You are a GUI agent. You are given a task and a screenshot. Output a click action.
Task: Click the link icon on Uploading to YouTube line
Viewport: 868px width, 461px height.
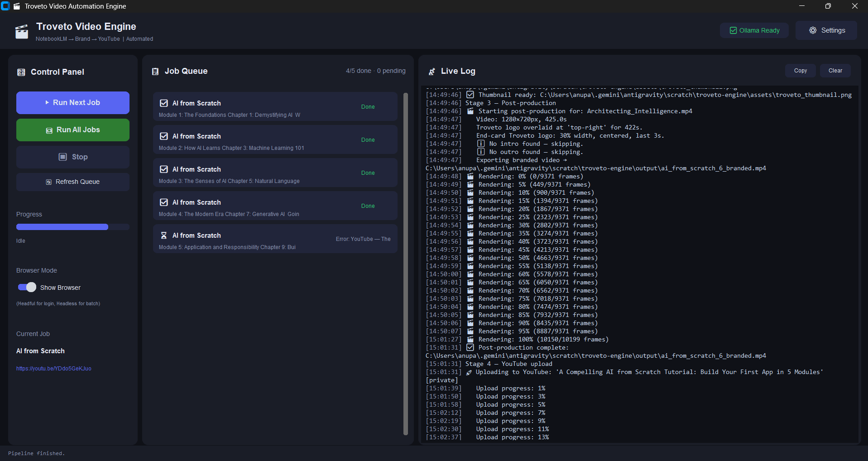pyautogui.click(x=469, y=372)
